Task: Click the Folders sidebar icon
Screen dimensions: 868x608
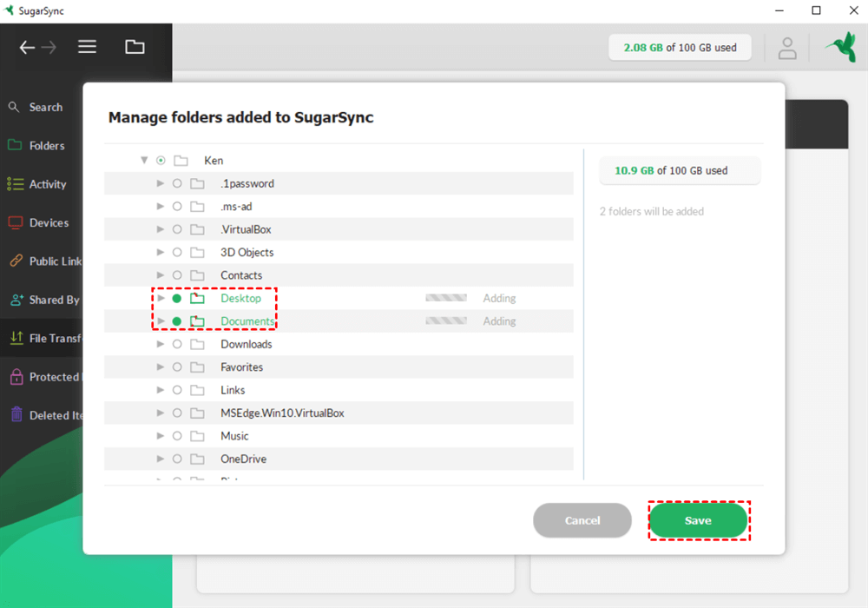Action: [15, 145]
